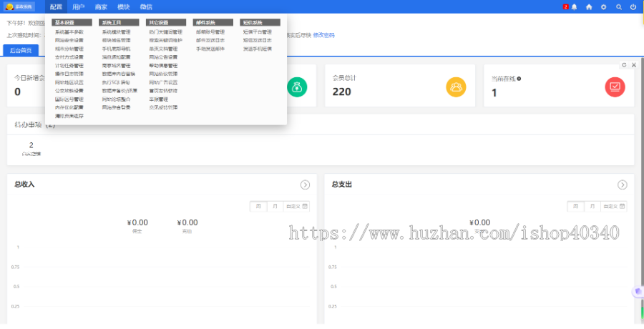
Task: Click the X icon in tab bar
Action: pos(634,65)
